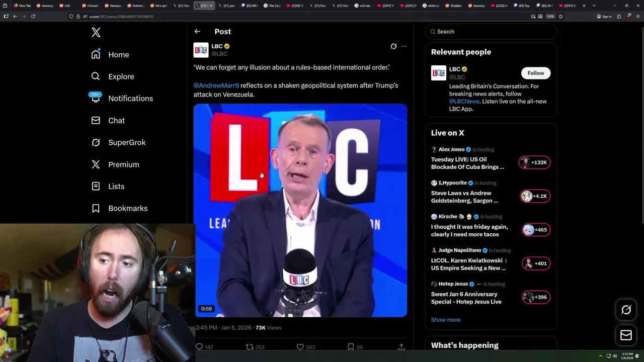Join the +465 listeners badge
Screen dimensions: 644x362
click(536, 230)
